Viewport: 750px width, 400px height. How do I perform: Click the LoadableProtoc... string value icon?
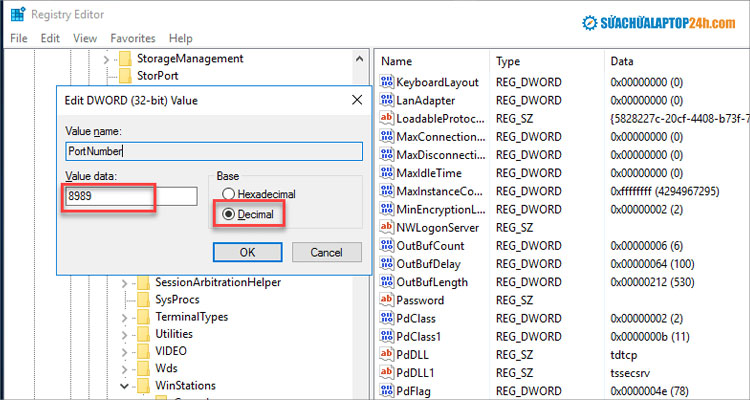386,119
